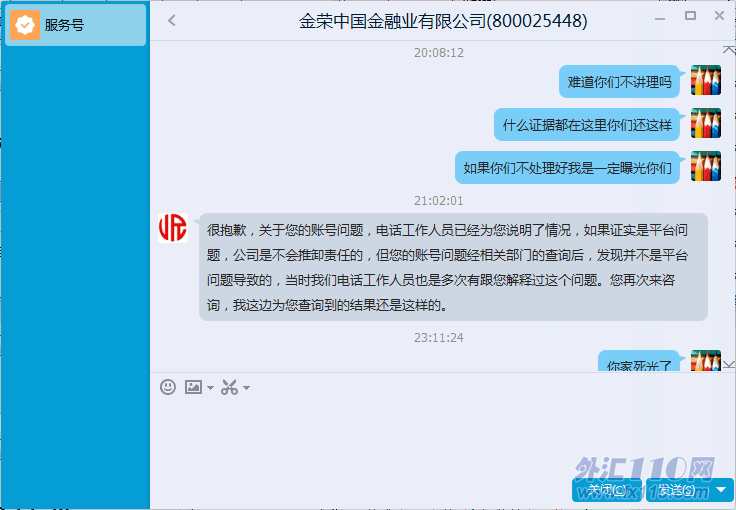The width and height of the screenshot is (736, 510).
Task: Expand the screenshot options dropdown arrow
Action: point(246,388)
